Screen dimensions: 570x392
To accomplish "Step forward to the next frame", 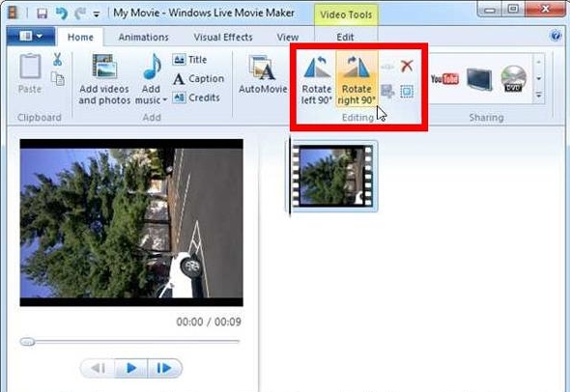I will click(x=164, y=369).
